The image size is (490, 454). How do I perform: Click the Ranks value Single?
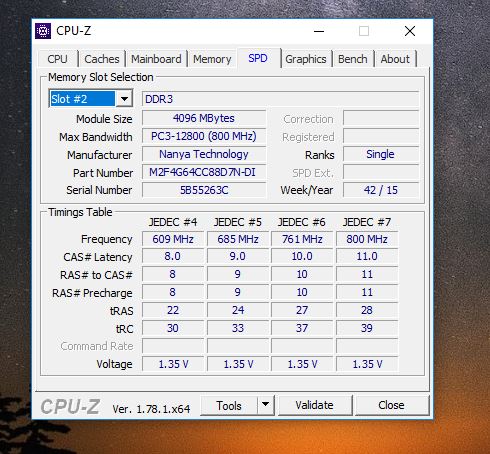point(381,154)
